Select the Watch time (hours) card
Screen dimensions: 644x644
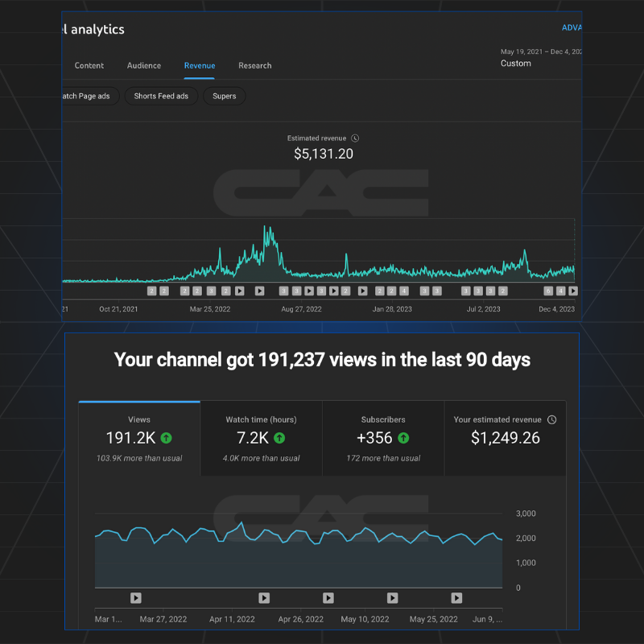(x=261, y=438)
